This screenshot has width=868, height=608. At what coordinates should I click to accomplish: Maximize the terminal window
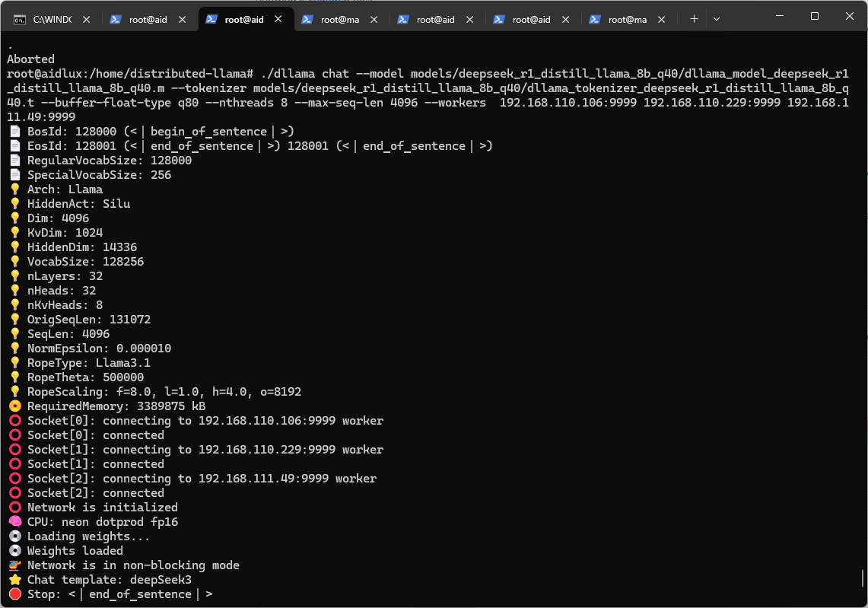[814, 16]
